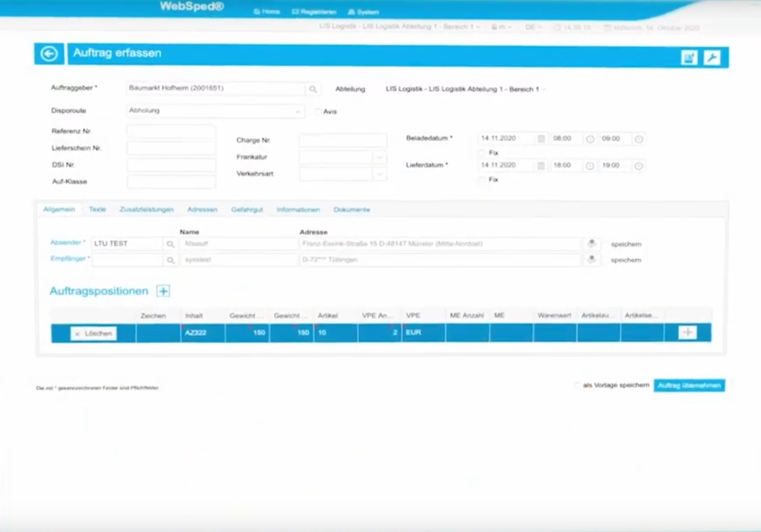Switch to the Dokumente tab
761x532 pixels.
point(352,210)
